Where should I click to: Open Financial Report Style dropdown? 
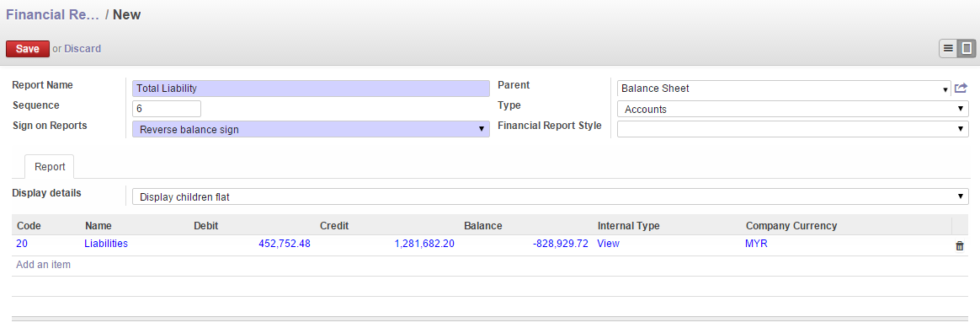click(x=792, y=129)
